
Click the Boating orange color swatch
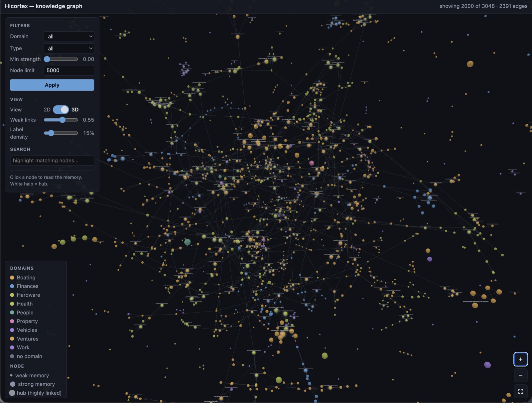pyautogui.click(x=12, y=277)
